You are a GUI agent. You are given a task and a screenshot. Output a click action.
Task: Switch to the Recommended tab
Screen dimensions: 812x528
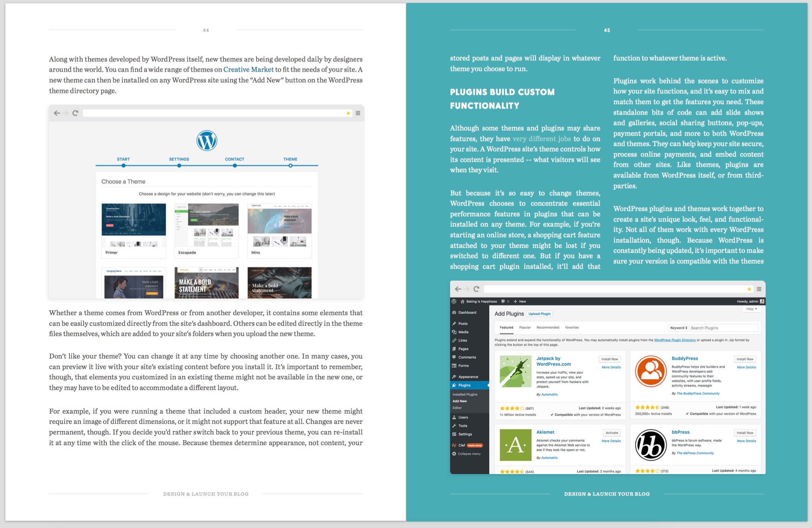pos(548,327)
